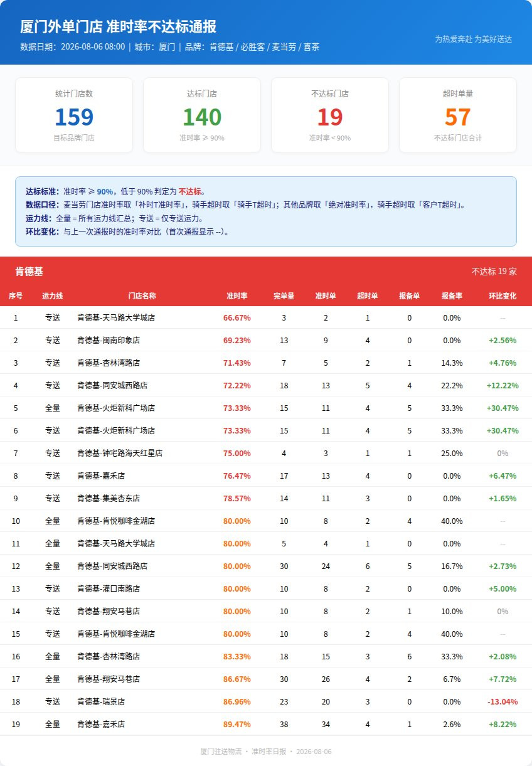Click the 75.00% on-time rate

pyautogui.click(x=237, y=453)
